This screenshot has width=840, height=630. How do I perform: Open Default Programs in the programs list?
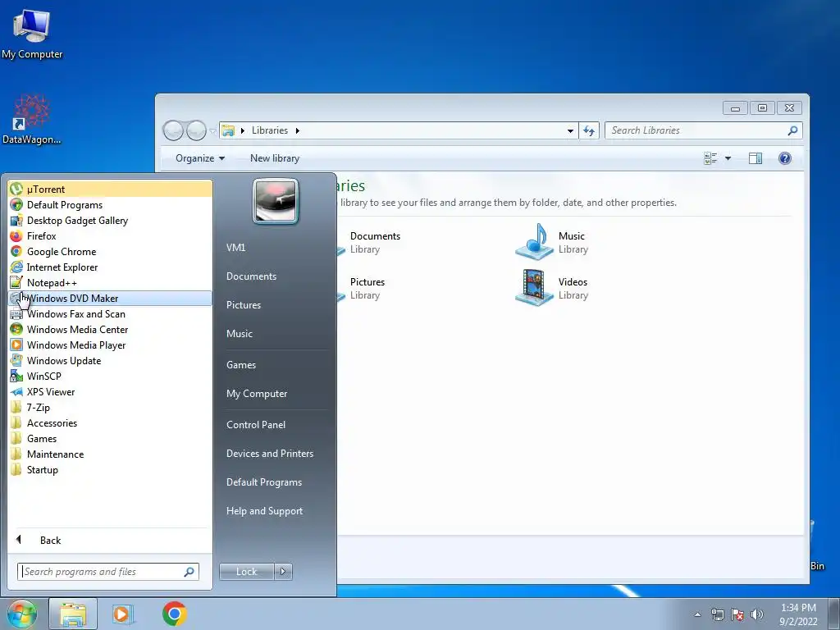[111, 204]
